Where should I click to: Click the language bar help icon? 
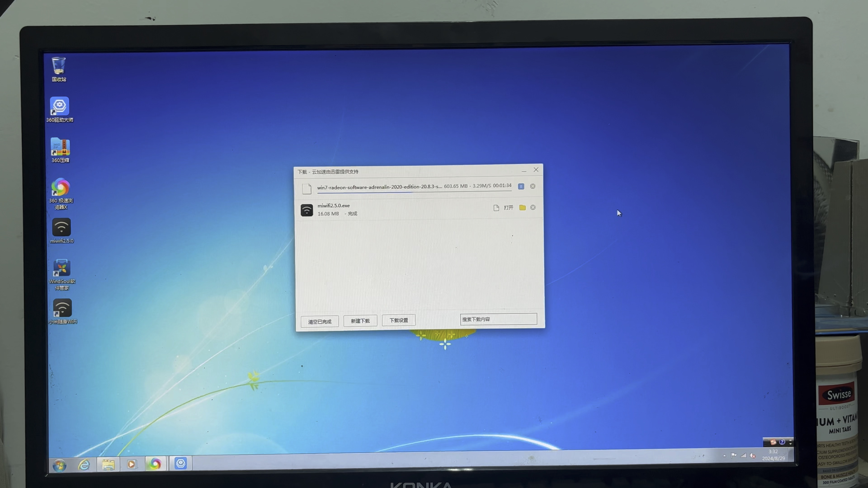pyautogui.click(x=782, y=442)
